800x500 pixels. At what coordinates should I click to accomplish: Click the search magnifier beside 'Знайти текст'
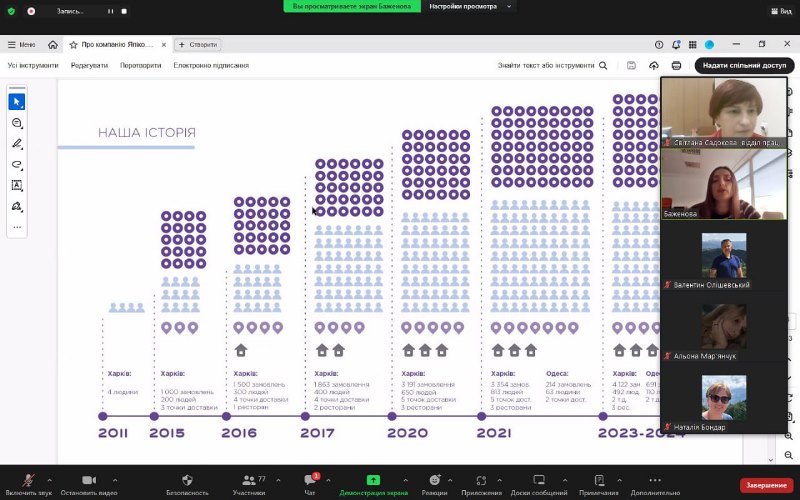click(x=603, y=65)
